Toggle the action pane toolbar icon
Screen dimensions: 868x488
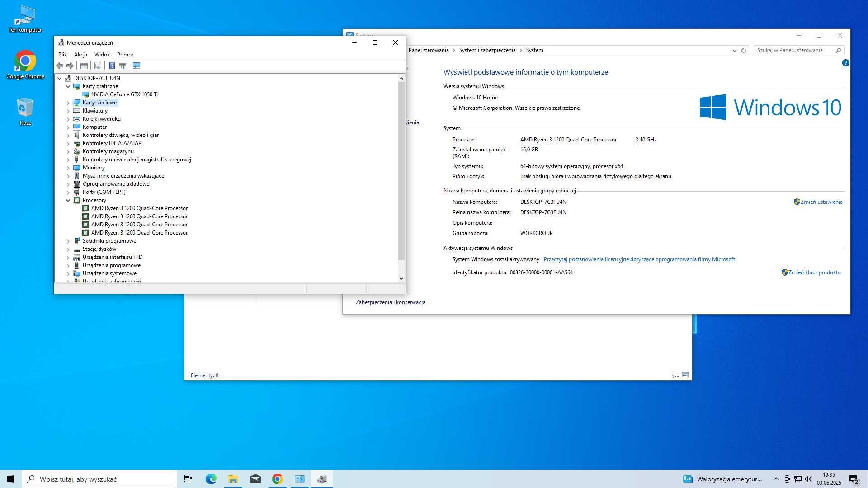pos(123,66)
